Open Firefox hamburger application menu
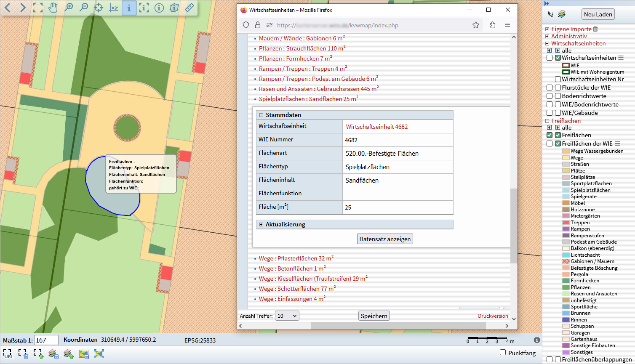This screenshot has width=635, height=364. point(507,25)
